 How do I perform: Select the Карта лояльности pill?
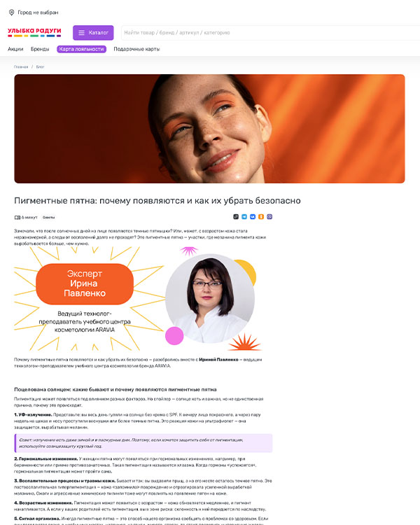(81, 49)
